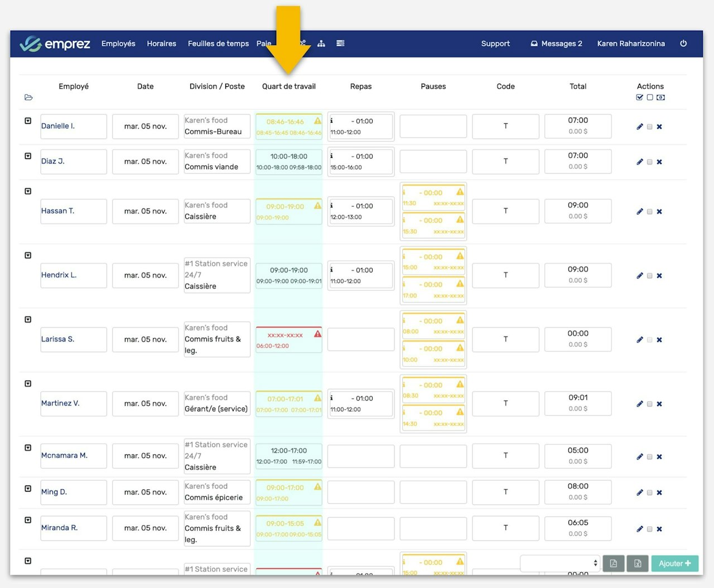This screenshot has width=714, height=588.
Task: Edit Mcnamara M. row with pencil icon
Action: (x=640, y=456)
